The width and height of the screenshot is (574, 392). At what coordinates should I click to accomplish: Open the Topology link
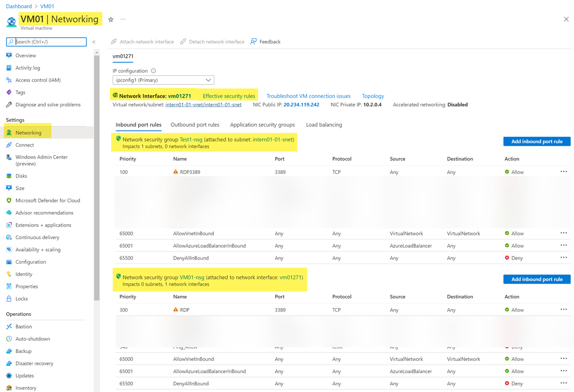point(372,96)
